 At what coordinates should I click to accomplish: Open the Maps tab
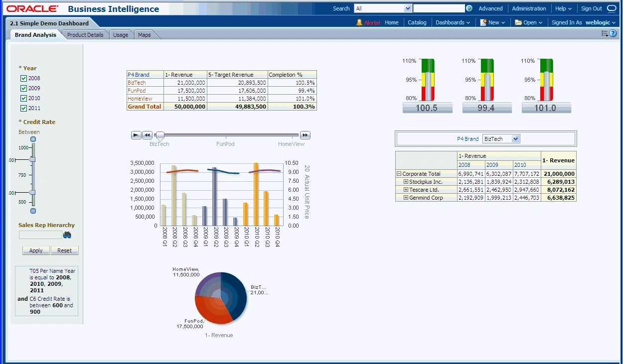[144, 35]
